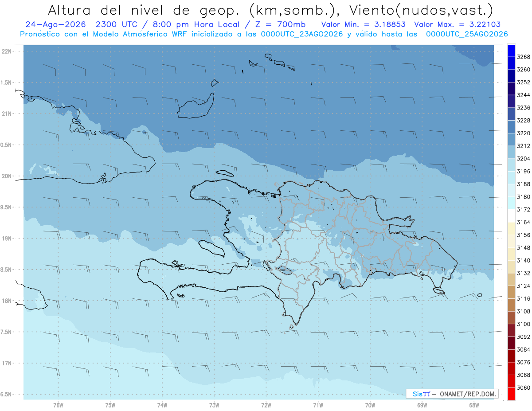Click the legend value '3148'

point(524,247)
